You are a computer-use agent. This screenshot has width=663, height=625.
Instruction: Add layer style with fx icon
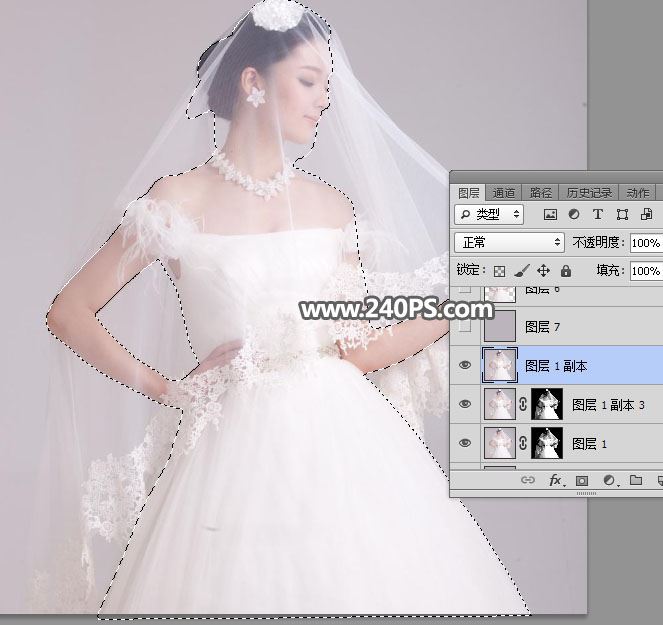(x=557, y=481)
